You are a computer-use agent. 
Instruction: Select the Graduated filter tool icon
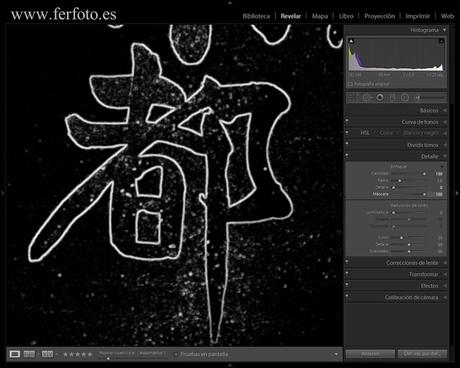[x=393, y=98]
